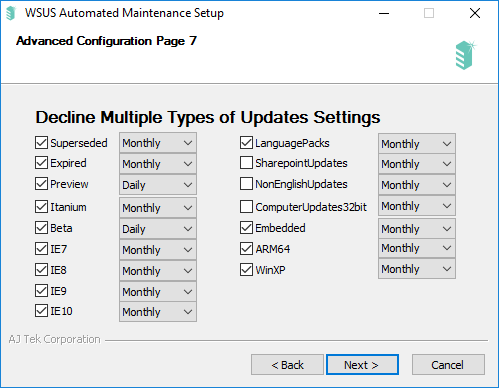Cancel the setup wizard
Image resolution: width=499 pixels, height=388 pixels.
(x=448, y=365)
